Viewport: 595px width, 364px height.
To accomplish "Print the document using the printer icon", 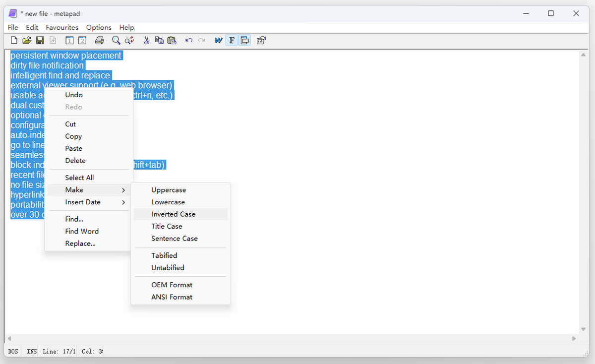I will click(99, 41).
